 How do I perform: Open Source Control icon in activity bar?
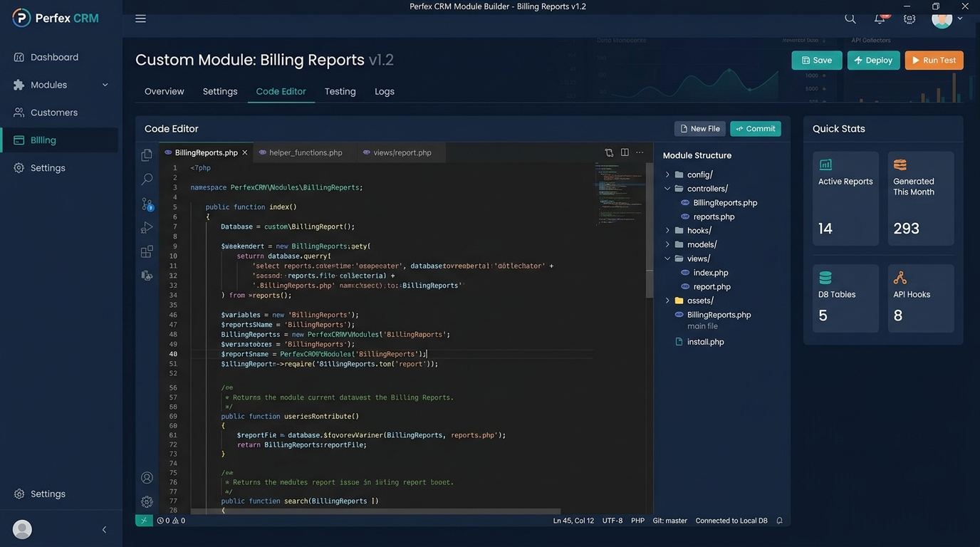147,204
